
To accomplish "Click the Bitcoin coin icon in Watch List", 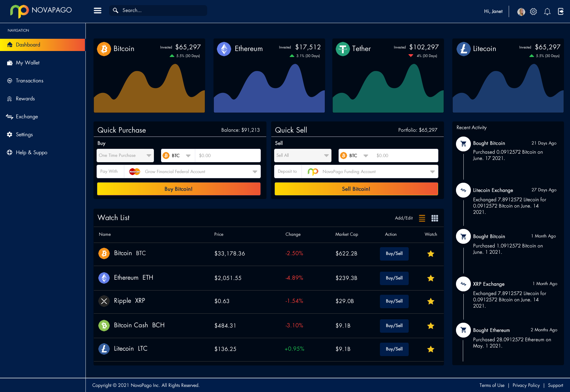I will [104, 253].
